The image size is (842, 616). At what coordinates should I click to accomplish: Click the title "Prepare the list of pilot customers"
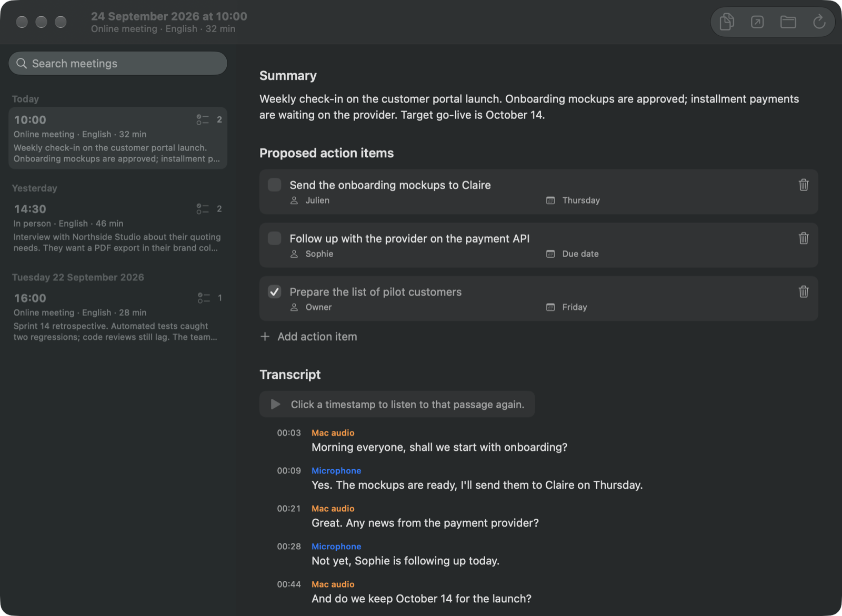point(375,292)
